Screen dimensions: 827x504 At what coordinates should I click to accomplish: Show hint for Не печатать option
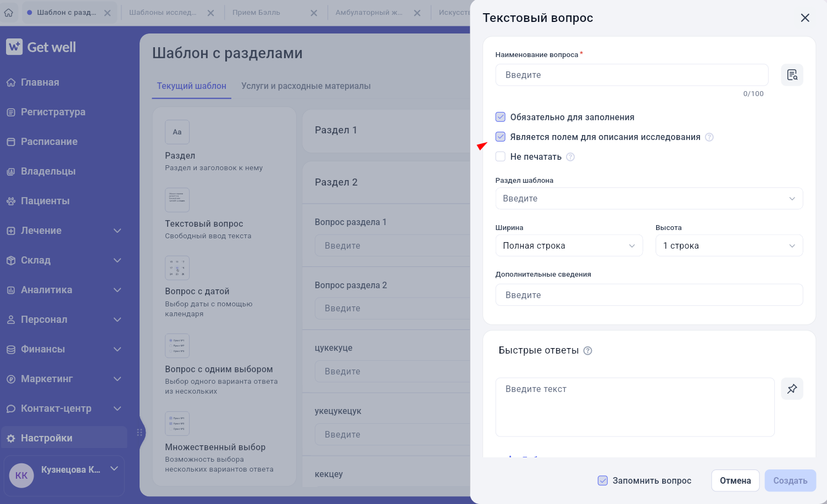[570, 157]
